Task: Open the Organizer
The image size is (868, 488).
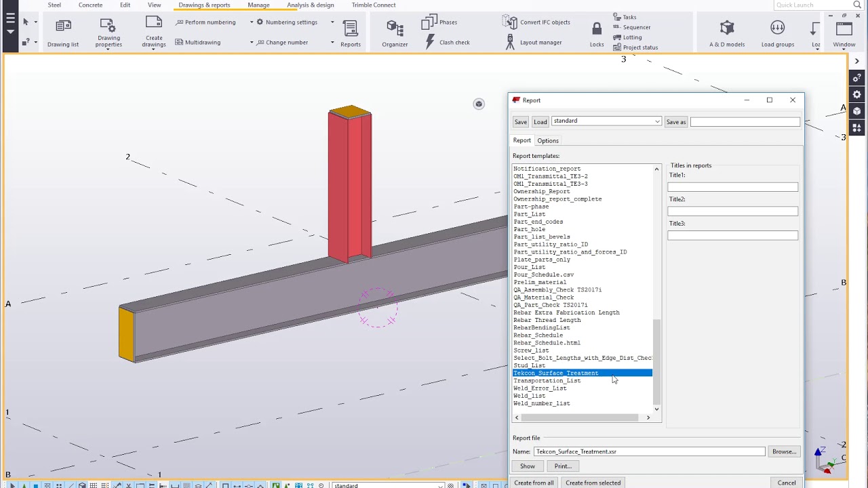Action: 395,33
